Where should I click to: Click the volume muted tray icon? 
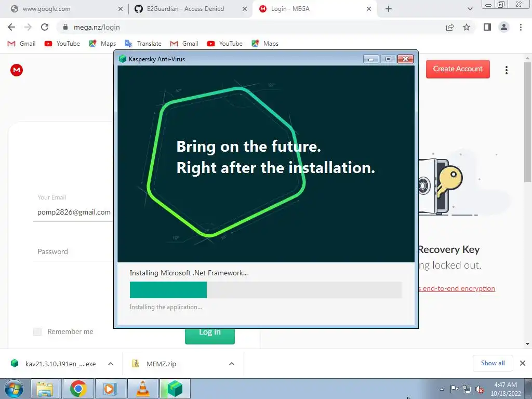480,389
